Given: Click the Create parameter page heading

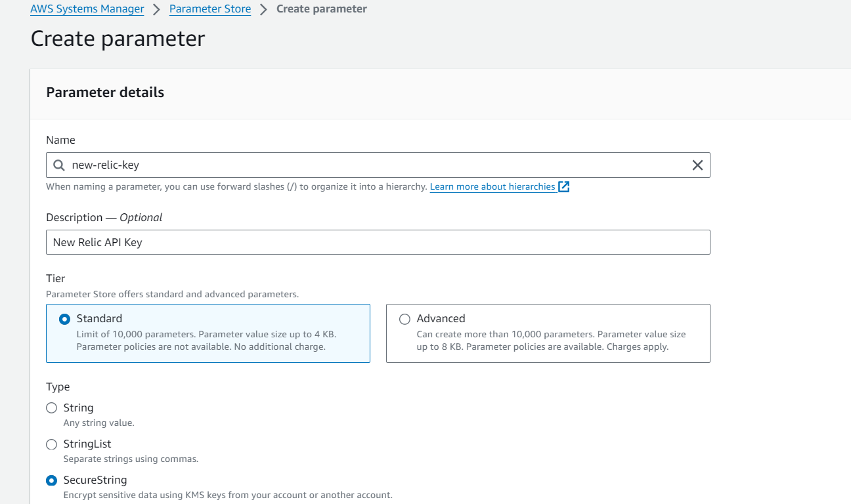Looking at the screenshot, I should pyautogui.click(x=118, y=39).
